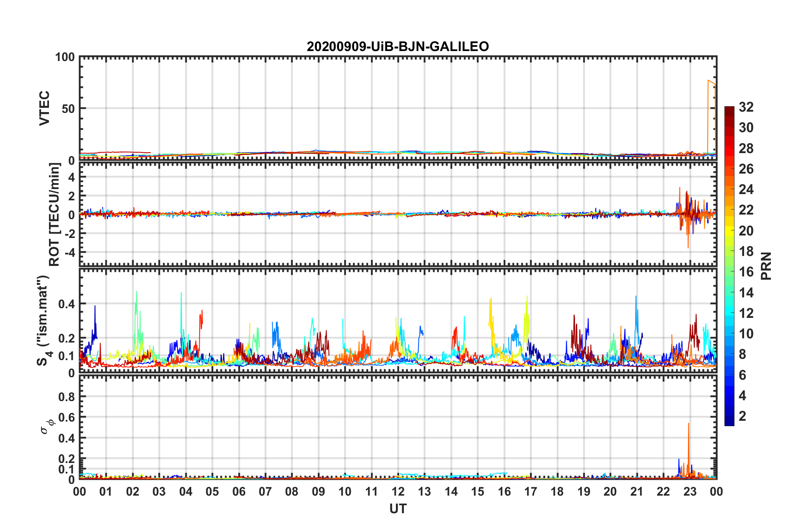796x532 pixels.
Task: Click UT axis hour label 02
Action: pos(133,491)
